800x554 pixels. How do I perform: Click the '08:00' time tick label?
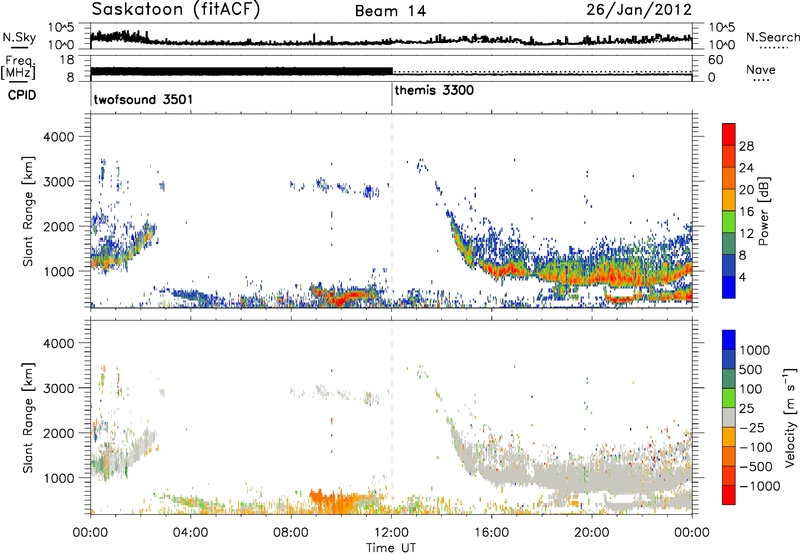click(291, 533)
